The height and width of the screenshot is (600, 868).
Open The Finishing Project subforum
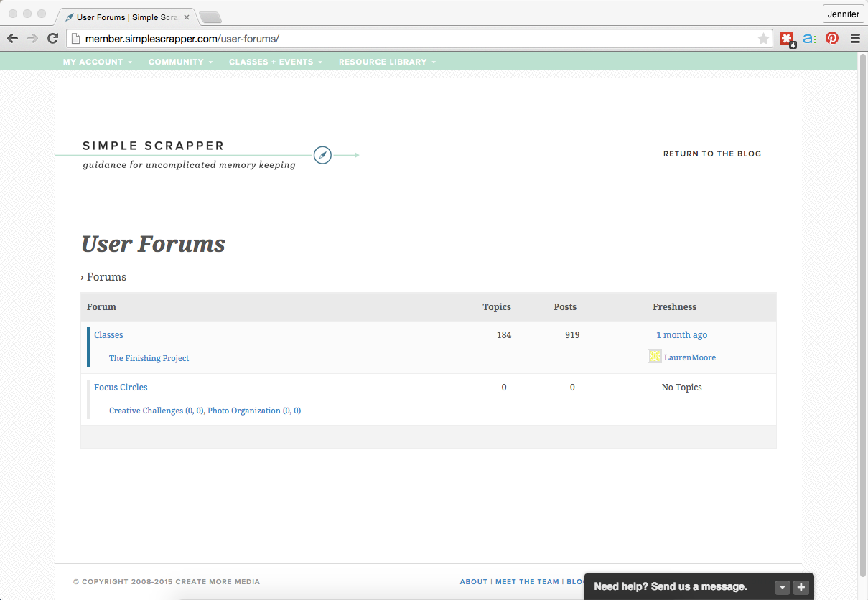tap(149, 358)
